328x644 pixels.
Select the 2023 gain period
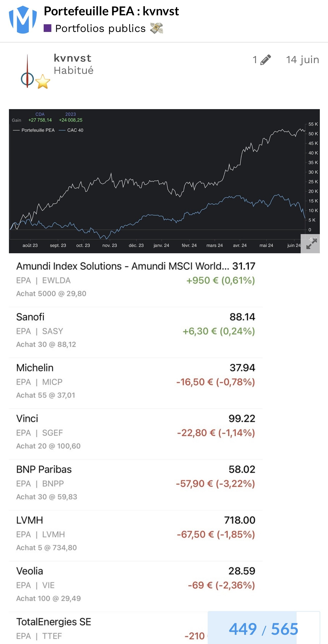click(x=71, y=114)
